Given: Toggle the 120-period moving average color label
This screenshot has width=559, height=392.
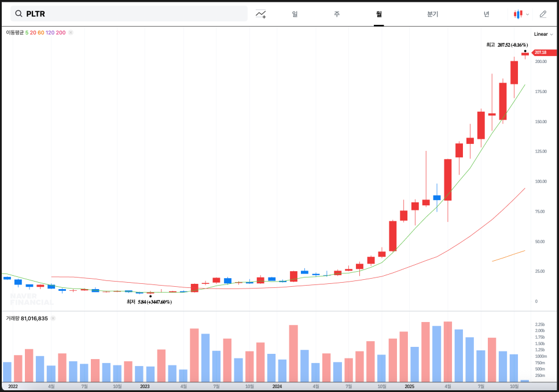Looking at the screenshot, I should [50, 32].
